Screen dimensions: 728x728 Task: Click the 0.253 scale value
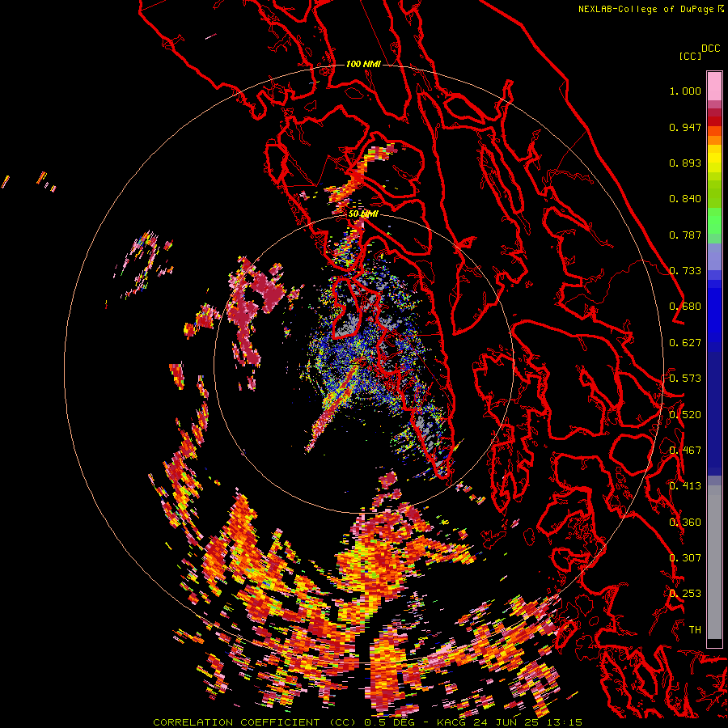click(685, 594)
